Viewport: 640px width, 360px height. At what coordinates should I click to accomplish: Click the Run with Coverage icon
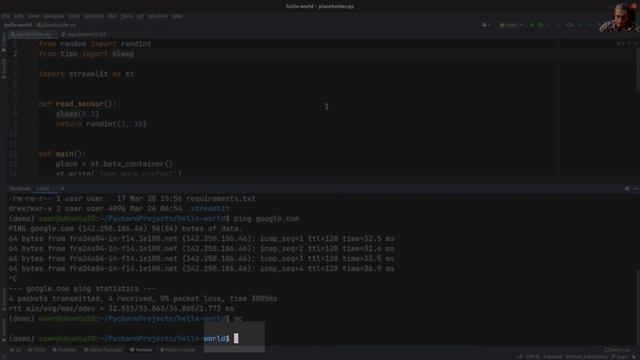click(549, 25)
